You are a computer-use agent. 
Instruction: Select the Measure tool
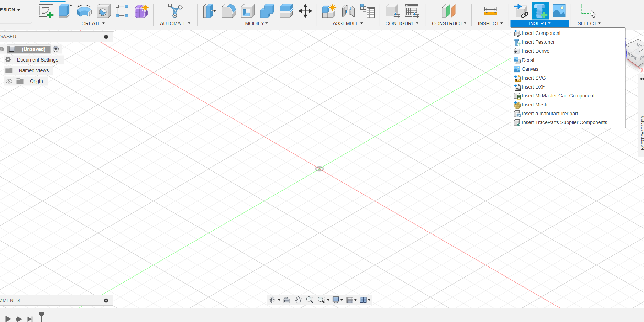(490, 11)
